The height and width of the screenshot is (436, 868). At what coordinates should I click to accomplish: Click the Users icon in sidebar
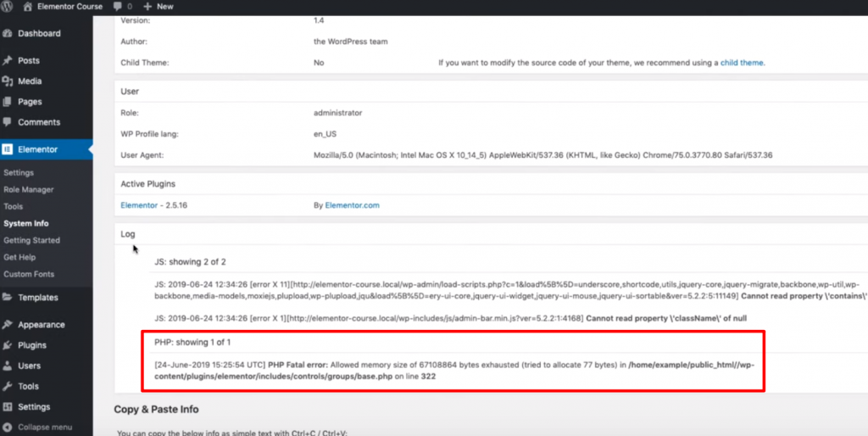(8, 366)
